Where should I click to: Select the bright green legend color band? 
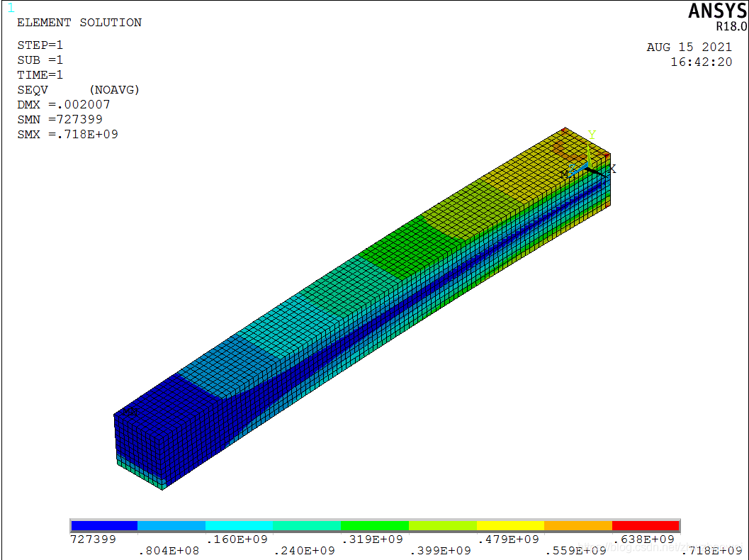(x=375, y=525)
